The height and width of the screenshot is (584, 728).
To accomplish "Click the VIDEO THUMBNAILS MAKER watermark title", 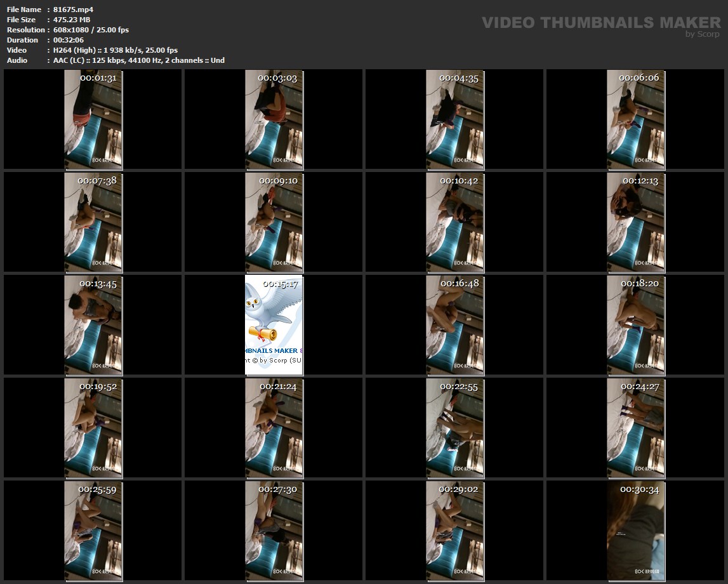I will (x=600, y=23).
